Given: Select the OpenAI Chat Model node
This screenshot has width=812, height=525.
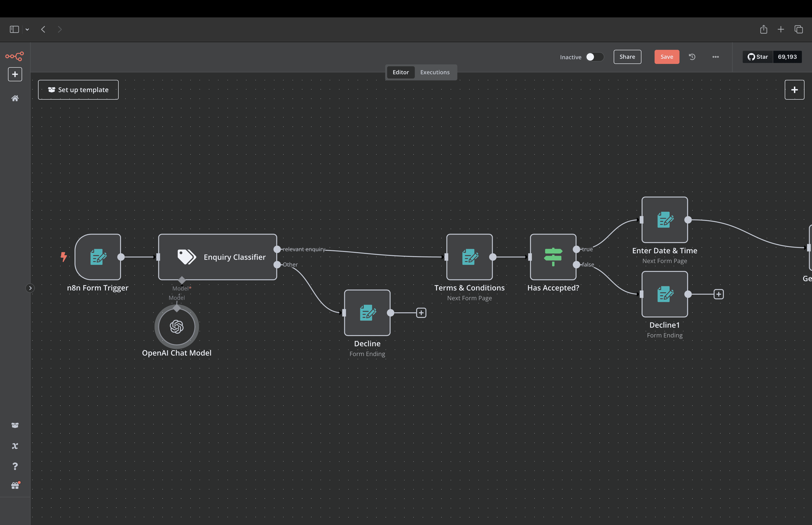Looking at the screenshot, I should 177,327.
